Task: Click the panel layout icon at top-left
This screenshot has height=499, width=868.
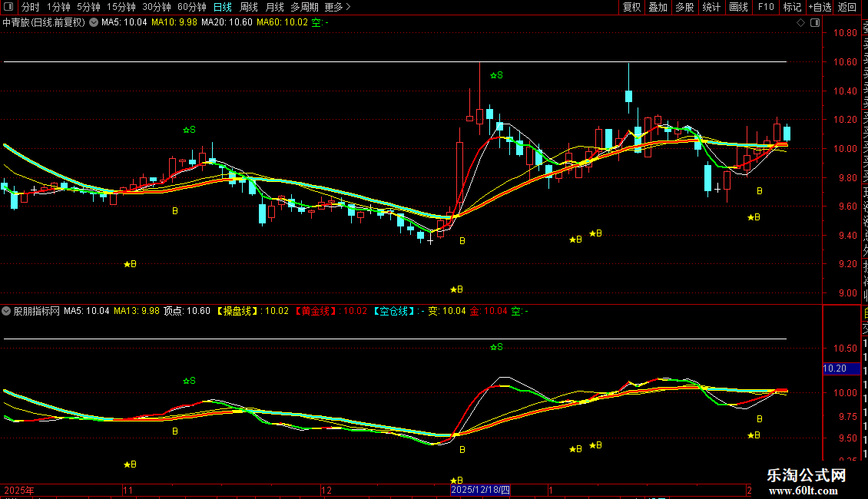Action: (x=8, y=7)
